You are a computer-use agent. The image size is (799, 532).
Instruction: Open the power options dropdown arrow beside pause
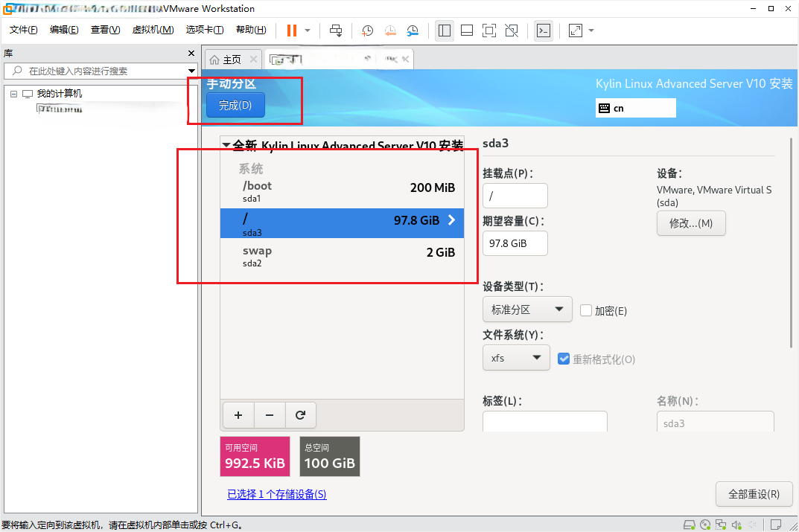[x=308, y=31]
